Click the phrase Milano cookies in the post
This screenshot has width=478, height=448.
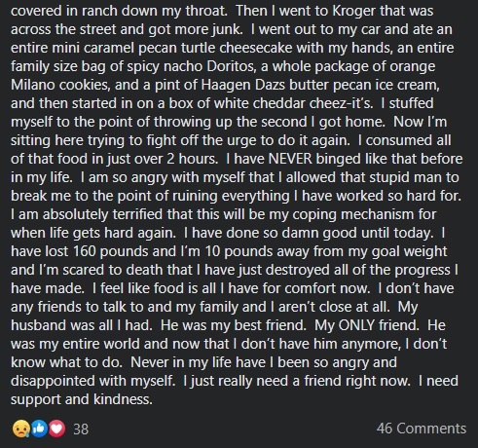pos(60,85)
